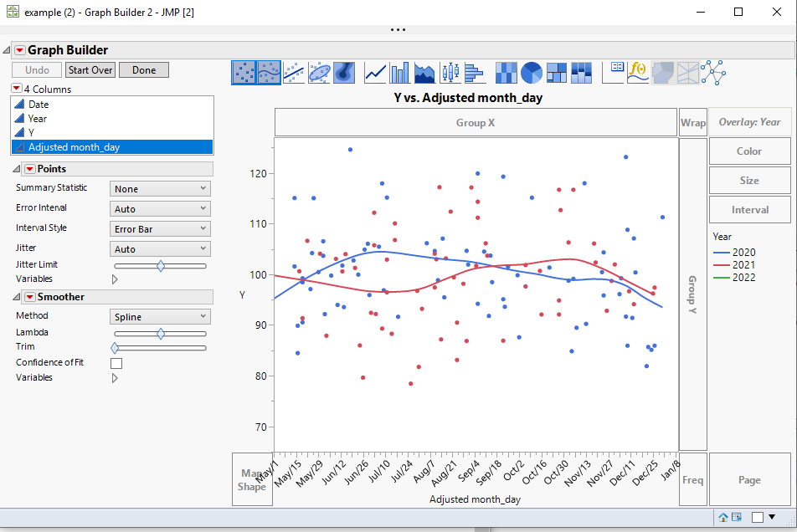Select the Y column
The width and height of the screenshot is (797, 532).
(112, 132)
